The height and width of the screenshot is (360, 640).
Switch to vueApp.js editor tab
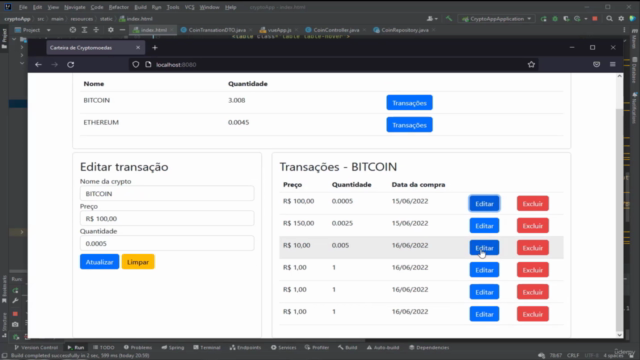[x=279, y=30]
